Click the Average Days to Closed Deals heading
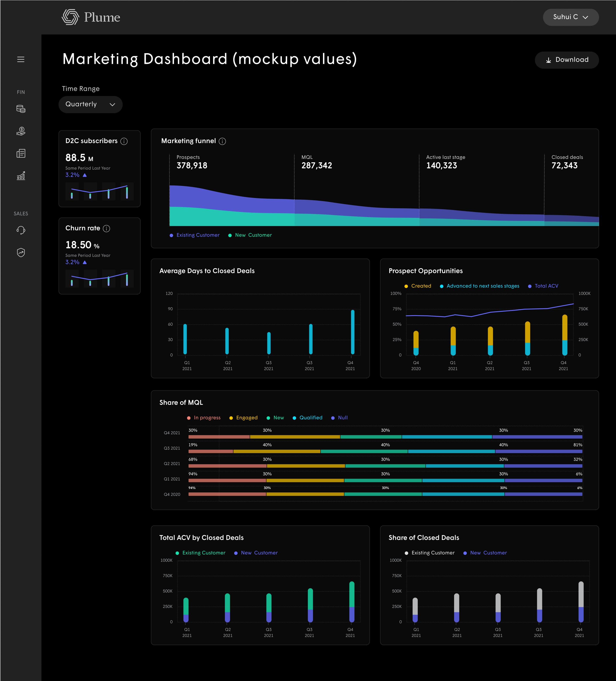616x681 pixels. point(207,271)
